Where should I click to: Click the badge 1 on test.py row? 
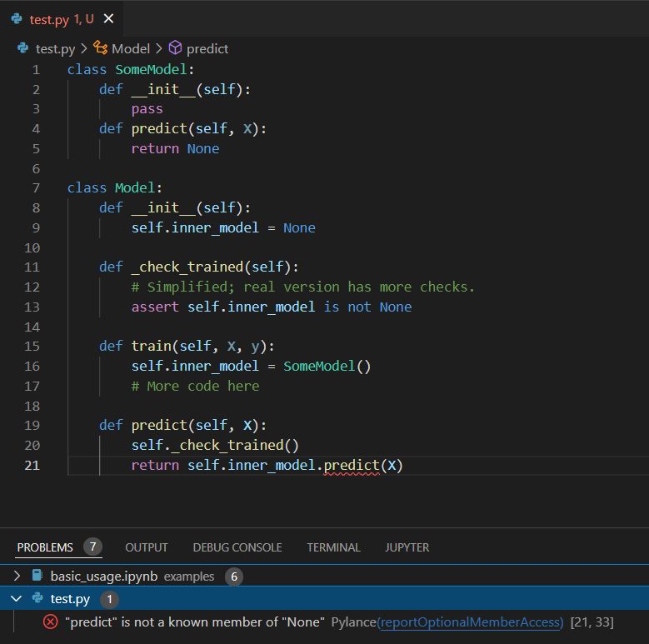pyautogui.click(x=109, y=599)
